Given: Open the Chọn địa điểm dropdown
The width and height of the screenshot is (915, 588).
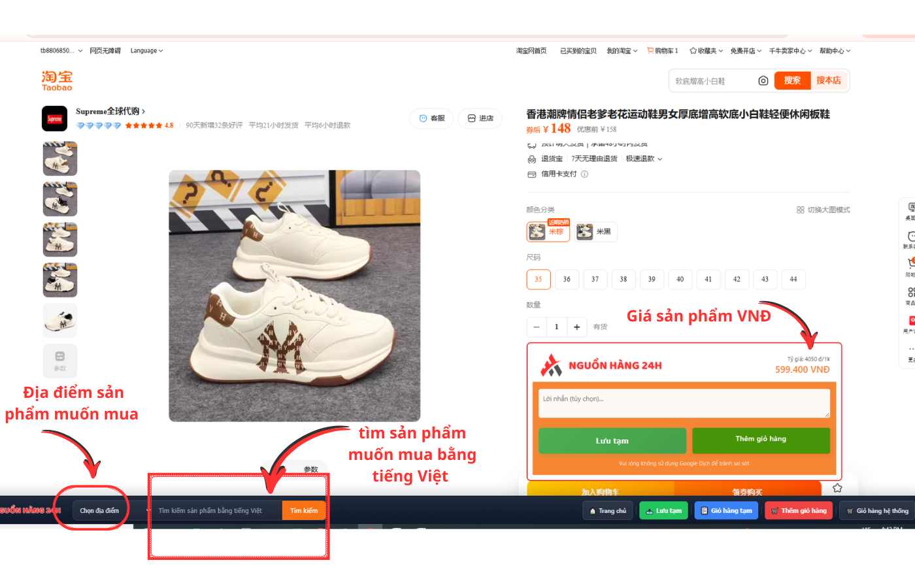Looking at the screenshot, I should pyautogui.click(x=99, y=510).
